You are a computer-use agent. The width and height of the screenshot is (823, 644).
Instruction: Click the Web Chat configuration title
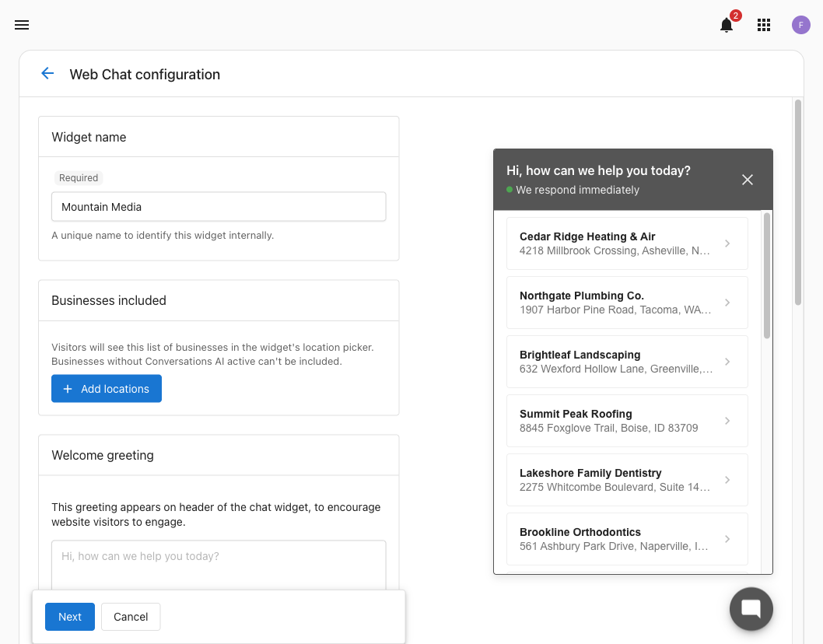[145, 75]
